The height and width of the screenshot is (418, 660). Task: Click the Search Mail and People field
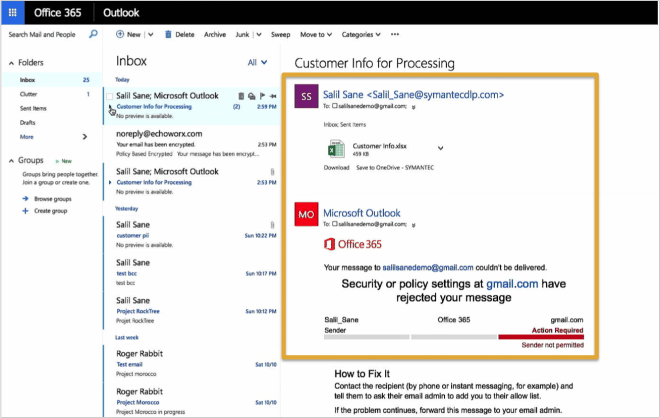[x=42, y=35]
